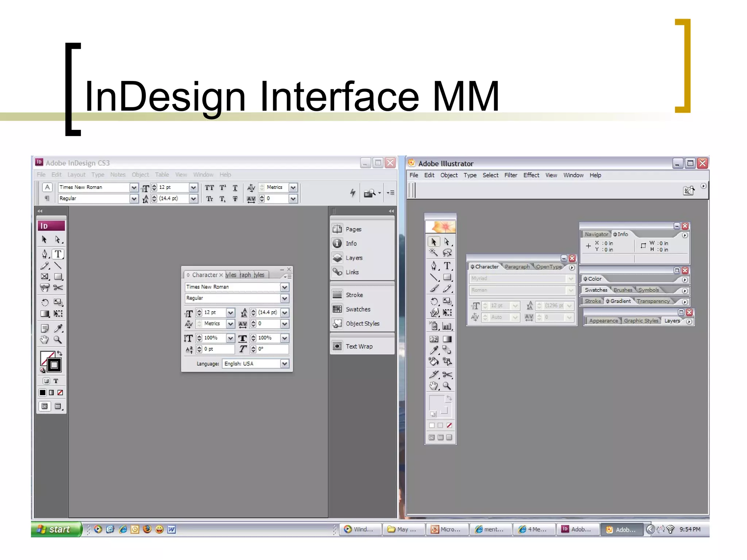
Task: Select the Column Graph tool in Illustrator
Action: pyautogui.click(x=447, y=326)
